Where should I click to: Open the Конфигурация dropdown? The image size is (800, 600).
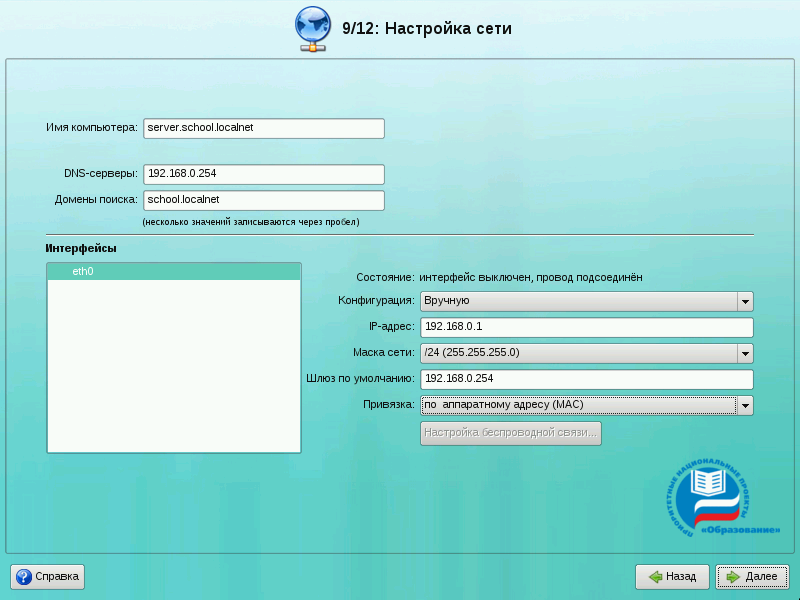586,301
